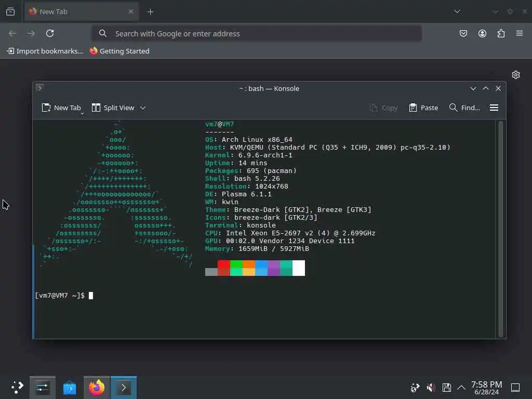Open Firefox extensions puzzle icon
Screen dimensions: 532x399
[x=501, y=33]
